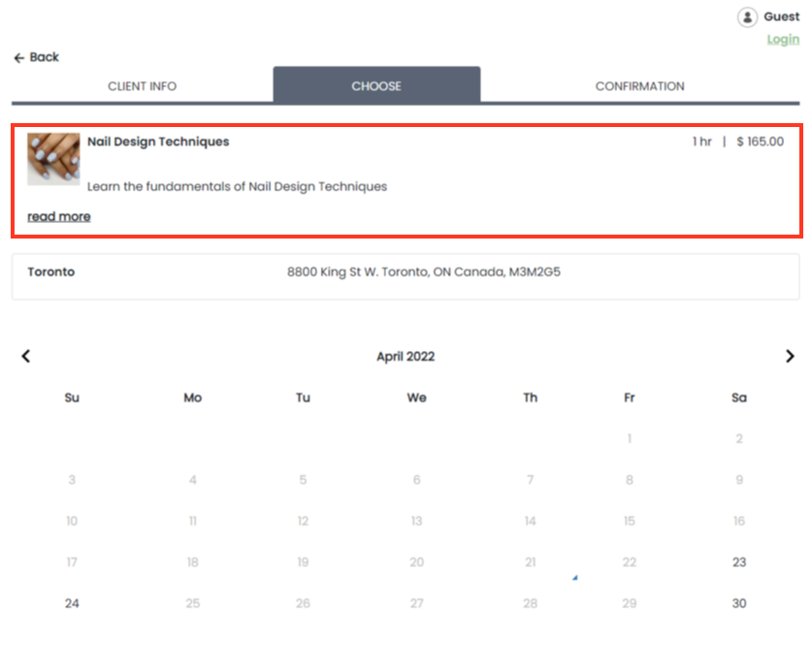Open the read more link
Image resolution: width=812 pixels, height=670 pixels.
59,216
